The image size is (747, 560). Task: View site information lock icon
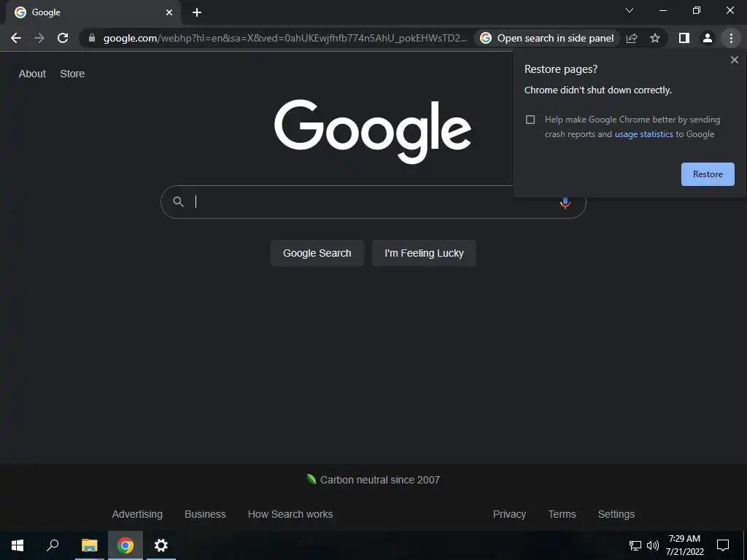pos(92,38)
